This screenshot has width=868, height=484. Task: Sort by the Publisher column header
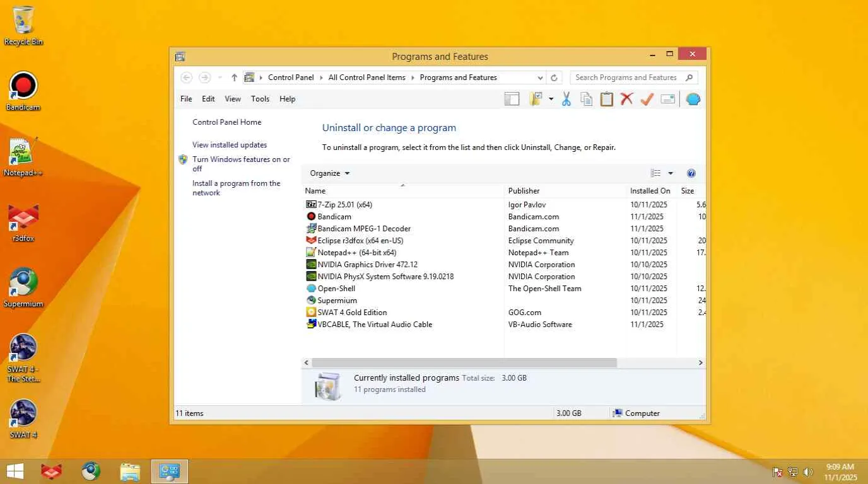(x=565, y=191)
